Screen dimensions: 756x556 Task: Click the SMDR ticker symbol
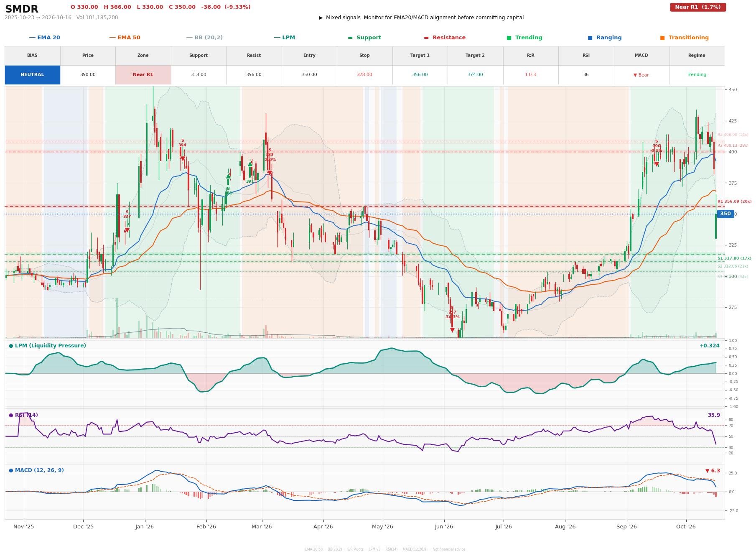pyautogui.click(x=22, y=9)
